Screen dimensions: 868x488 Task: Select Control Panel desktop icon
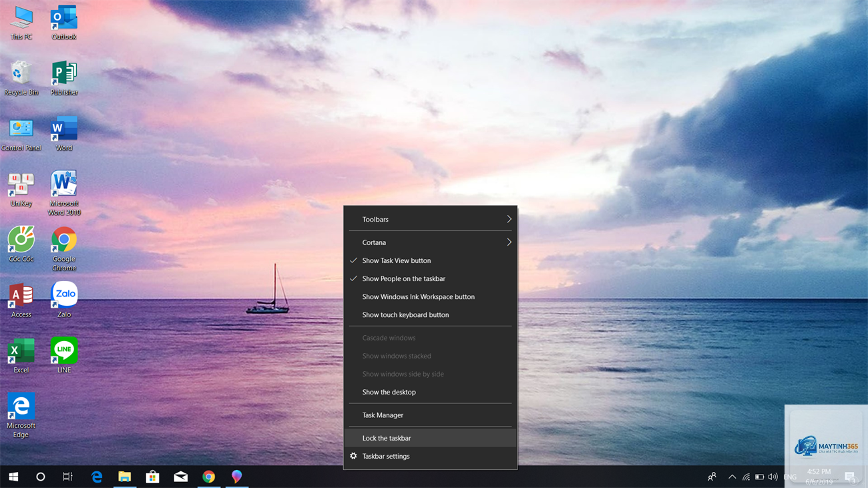pos(21,134)
